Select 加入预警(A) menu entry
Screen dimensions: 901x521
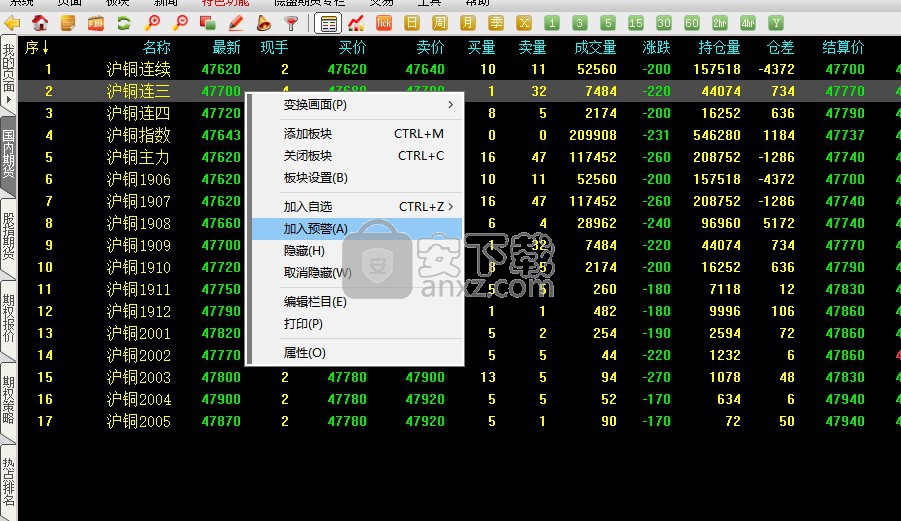[x=357, y=229]
